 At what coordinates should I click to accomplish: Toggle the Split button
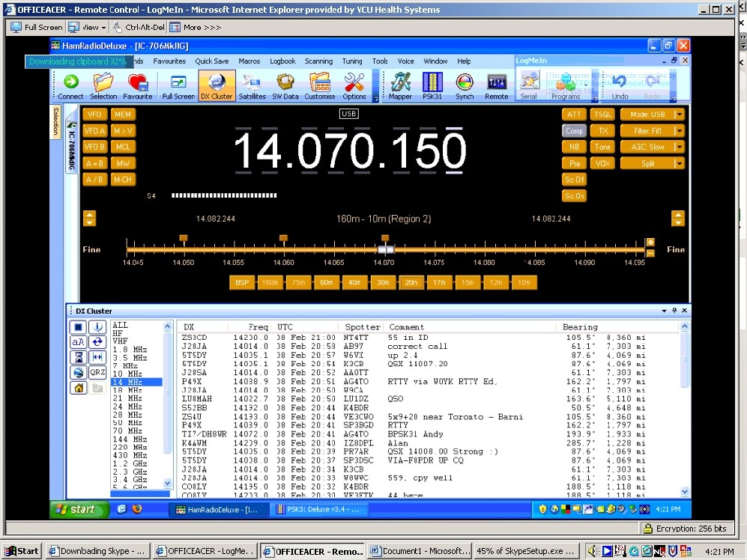[x=647, y=163]
